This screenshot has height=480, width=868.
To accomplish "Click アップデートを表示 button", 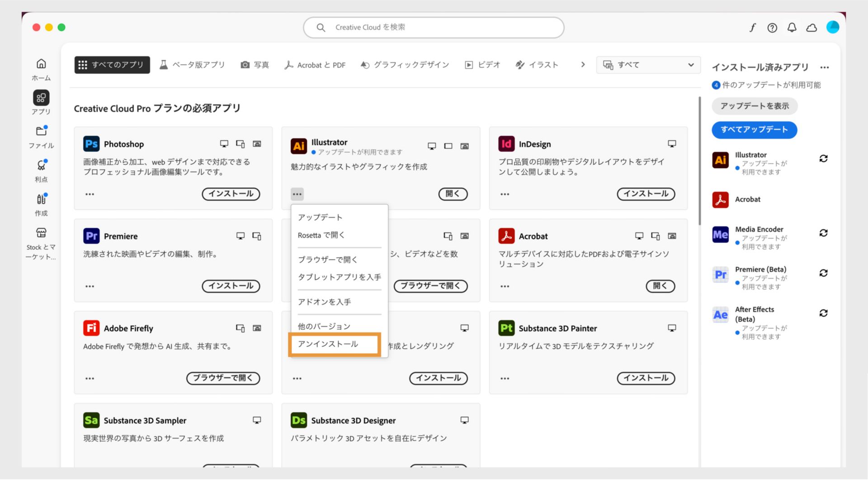I will coord(755,106).
